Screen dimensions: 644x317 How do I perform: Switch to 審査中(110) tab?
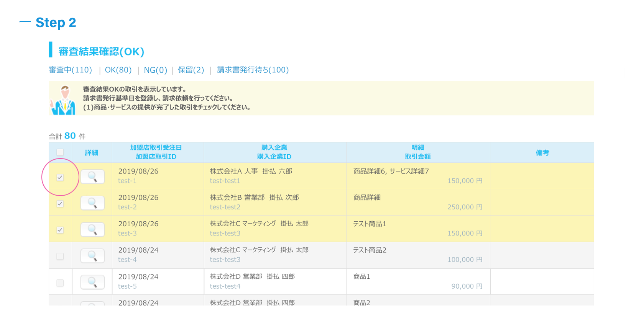tap(71, 70)
